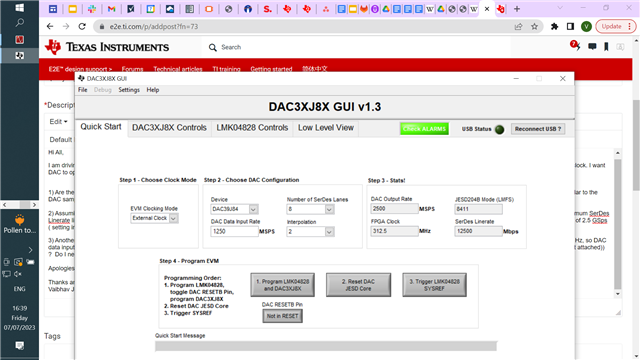Toggle the DAC RESETB Pin Not in RESET button
This screenshot has width=640, height=360.
pyautogui.click(x=282, y=316)
